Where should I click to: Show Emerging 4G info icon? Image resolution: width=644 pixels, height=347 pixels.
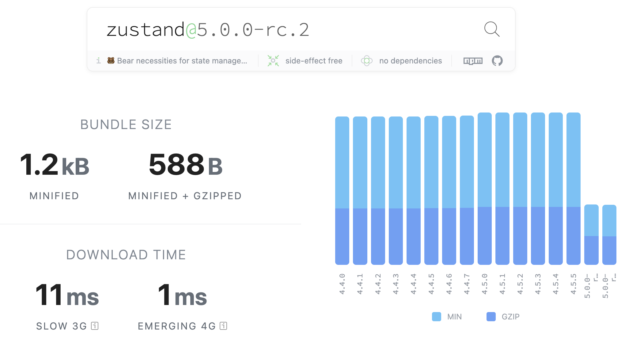click(223, 326)
